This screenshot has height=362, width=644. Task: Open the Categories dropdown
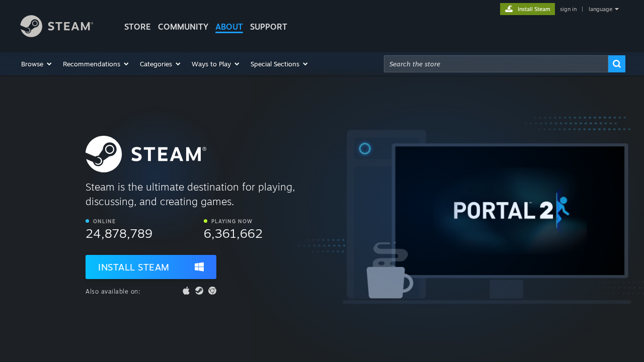[x=160, y=64]
